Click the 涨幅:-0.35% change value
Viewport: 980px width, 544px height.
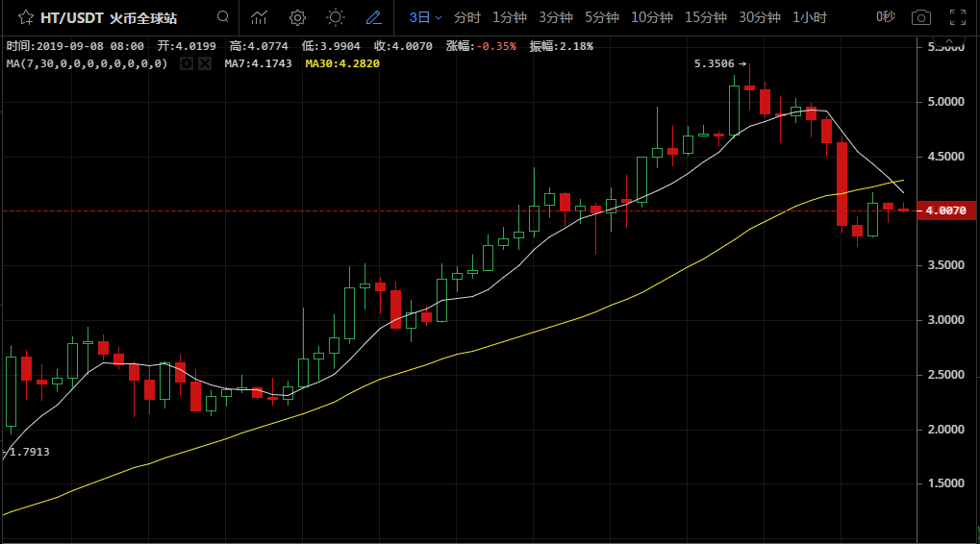(x=481, y=46)
